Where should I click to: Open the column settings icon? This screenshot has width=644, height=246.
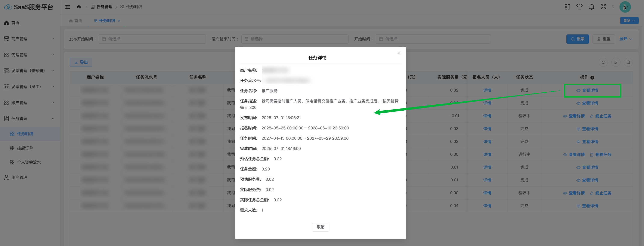click(x=616, y=62)
